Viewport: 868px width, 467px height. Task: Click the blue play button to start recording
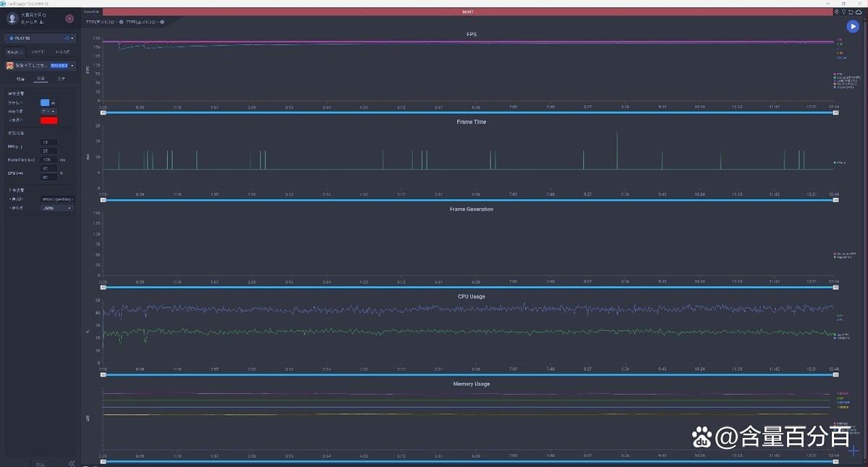point(853,27)
